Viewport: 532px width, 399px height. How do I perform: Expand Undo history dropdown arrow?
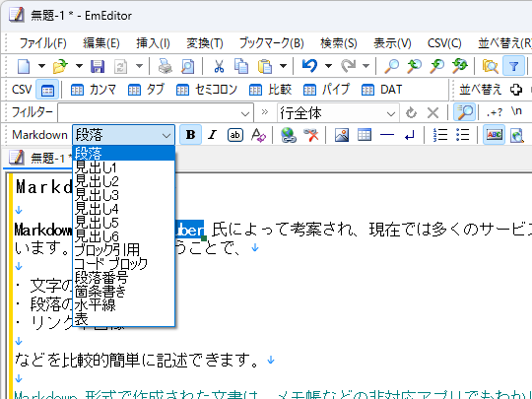pos(328,66)
